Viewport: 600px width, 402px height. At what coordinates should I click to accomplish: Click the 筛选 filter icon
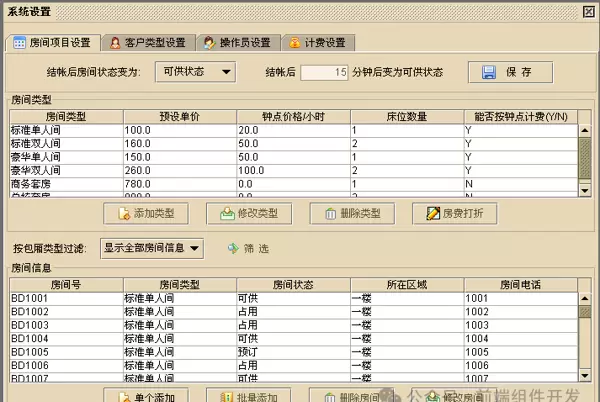(x=232, y=248)
